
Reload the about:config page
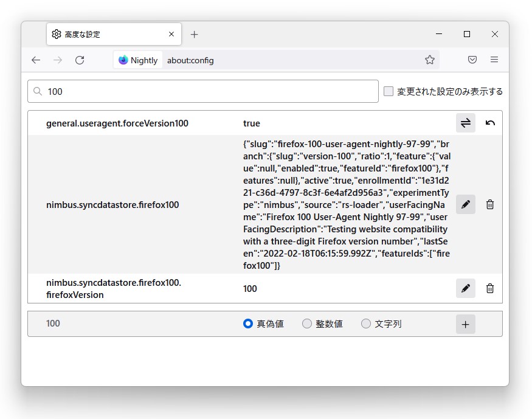tap(81, 60)
